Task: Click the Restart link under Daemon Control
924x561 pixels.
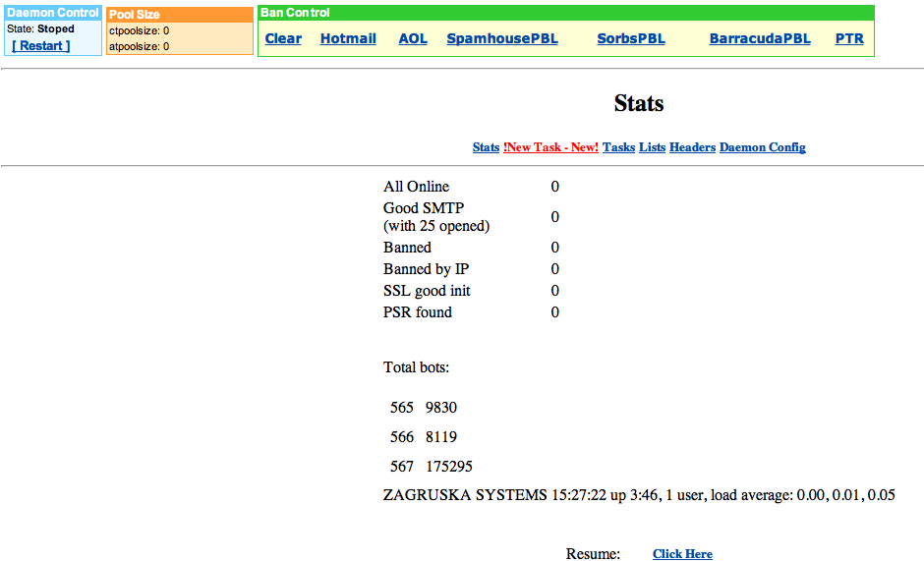Action: click(40, 45)
